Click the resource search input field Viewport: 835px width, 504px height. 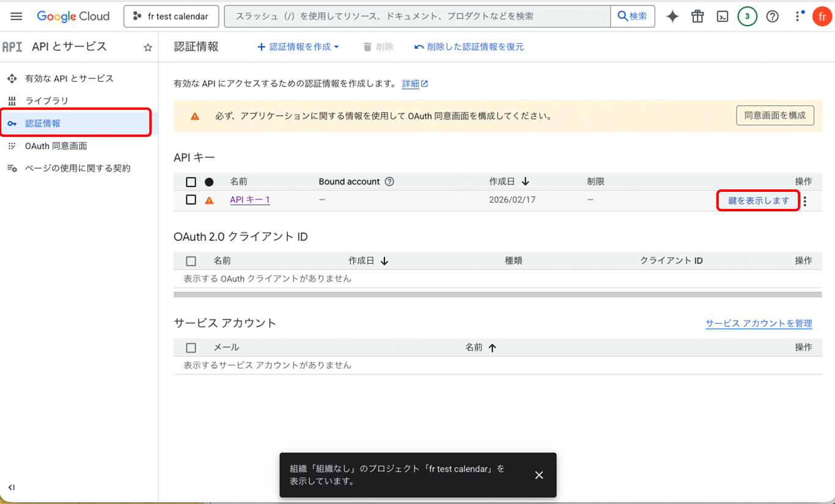(x=417, y=16)
